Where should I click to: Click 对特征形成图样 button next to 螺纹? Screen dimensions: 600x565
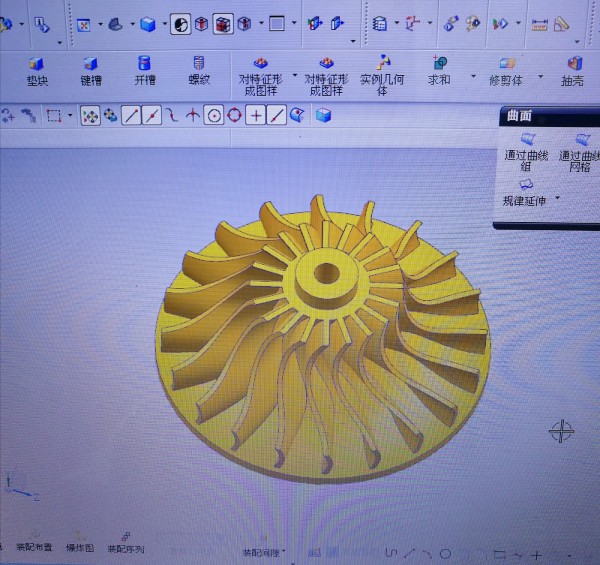tap(261, 76)
